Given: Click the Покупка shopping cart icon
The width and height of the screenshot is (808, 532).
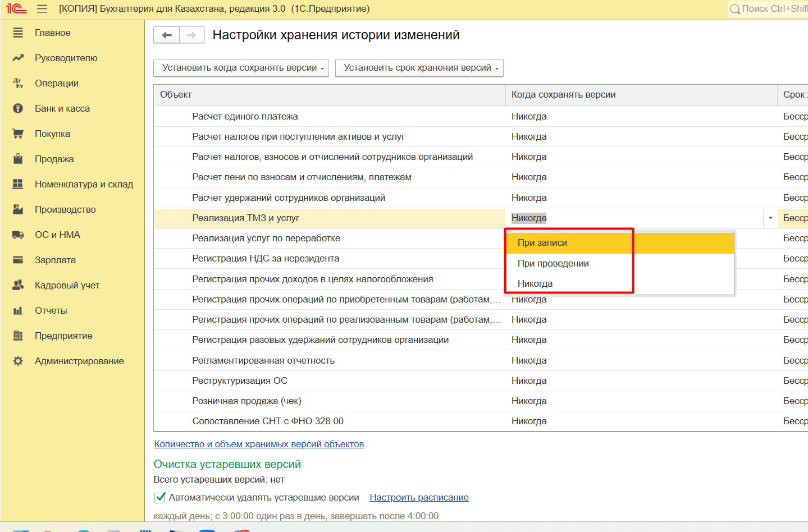Looking at the screenshot, I should pos(18,134).
